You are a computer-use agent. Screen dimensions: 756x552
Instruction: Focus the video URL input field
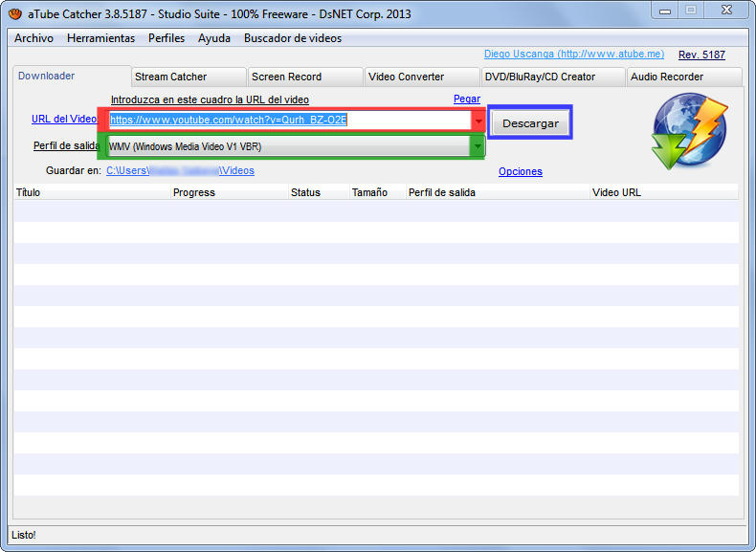coord(289,120)
